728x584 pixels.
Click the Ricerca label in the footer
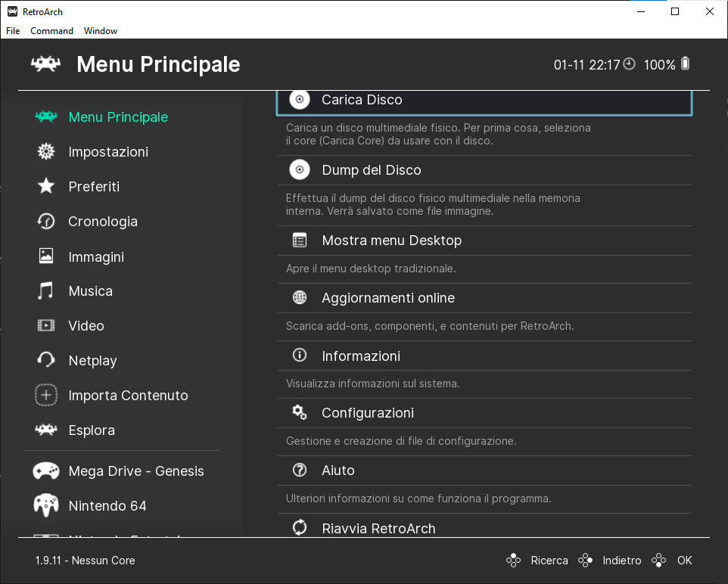coord(549,561)
